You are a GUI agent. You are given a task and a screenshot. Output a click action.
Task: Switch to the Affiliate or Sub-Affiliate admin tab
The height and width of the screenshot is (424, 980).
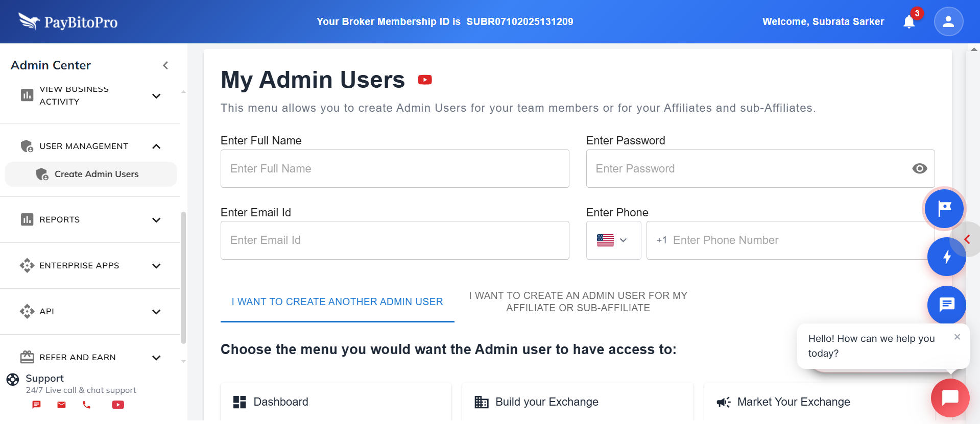coord(578,302)
